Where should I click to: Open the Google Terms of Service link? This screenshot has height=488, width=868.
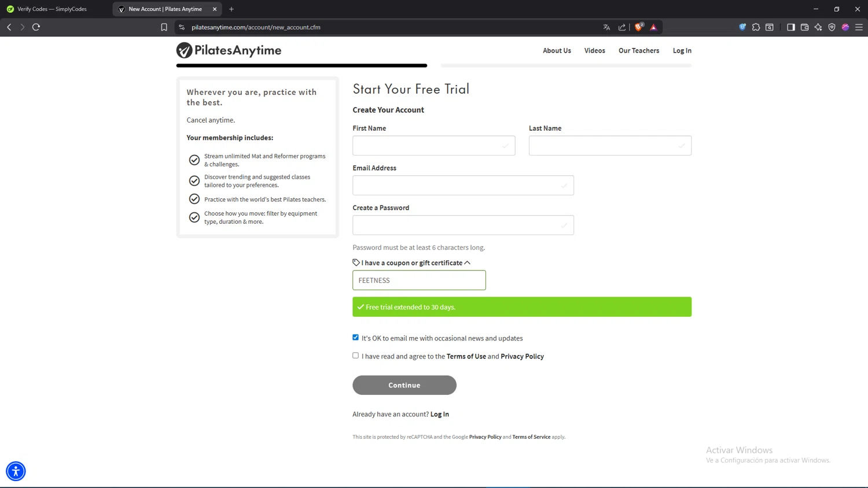point(531,437)
